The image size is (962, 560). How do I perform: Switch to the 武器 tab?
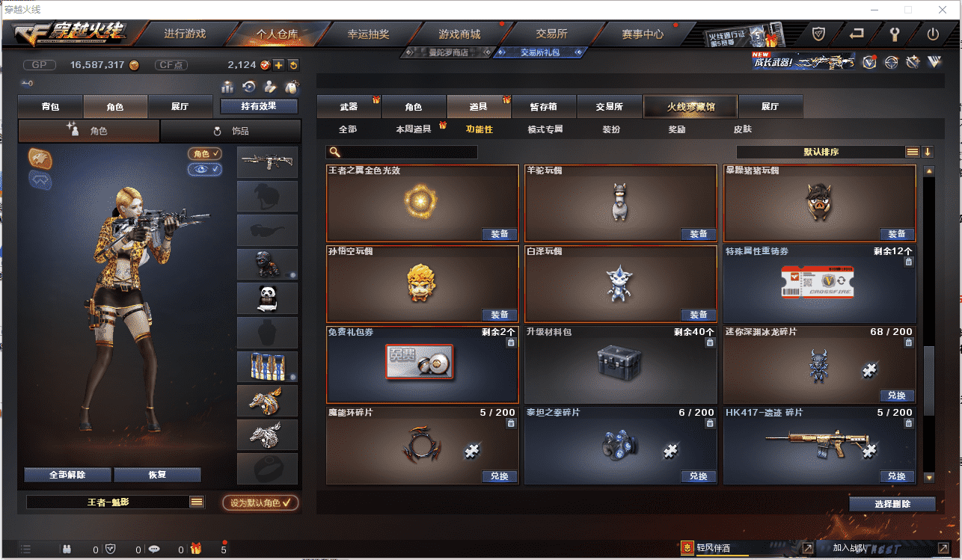click(349, 107)
